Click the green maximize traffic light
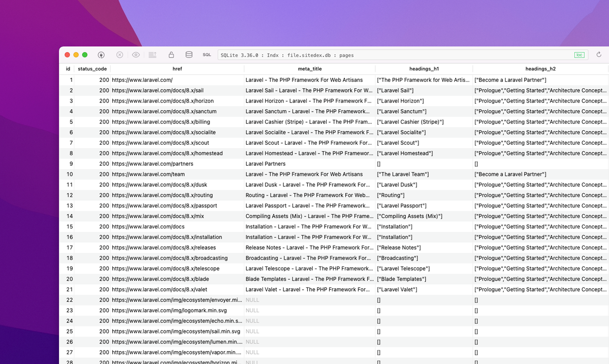 (x=85, y=55)
